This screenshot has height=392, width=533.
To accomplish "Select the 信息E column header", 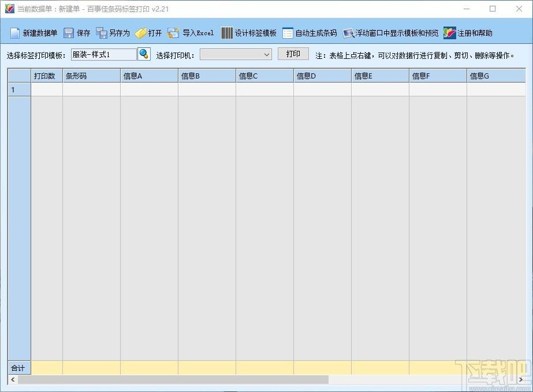I will pyautogui.click(x=381, y=76).
